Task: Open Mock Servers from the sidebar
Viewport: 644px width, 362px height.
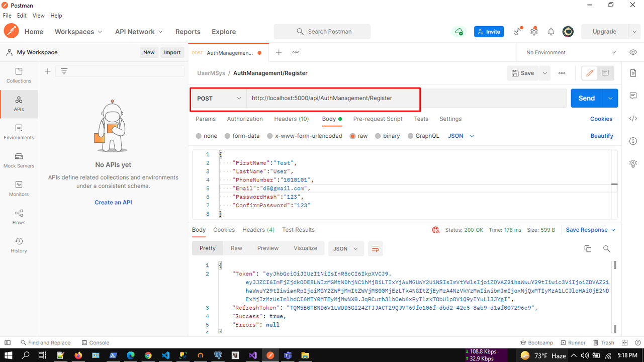Action: pyautogui.click(x=19, y=161)
